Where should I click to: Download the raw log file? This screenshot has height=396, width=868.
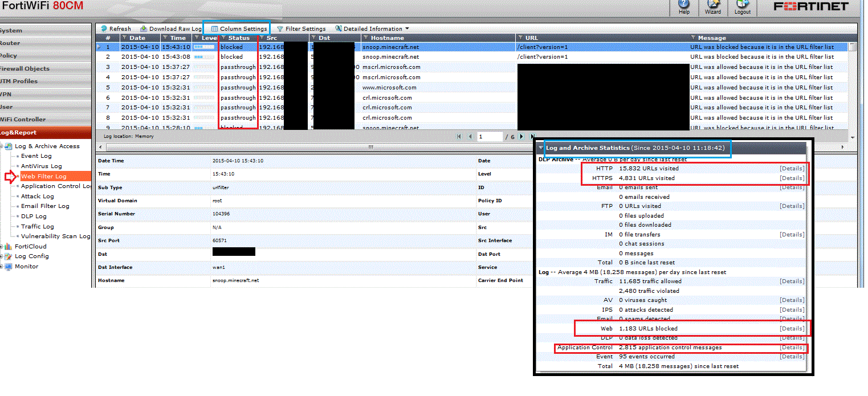coord(171,28)
